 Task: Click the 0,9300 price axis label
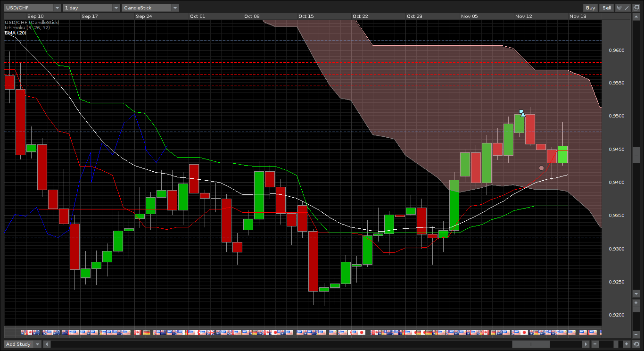coord(616,249)
